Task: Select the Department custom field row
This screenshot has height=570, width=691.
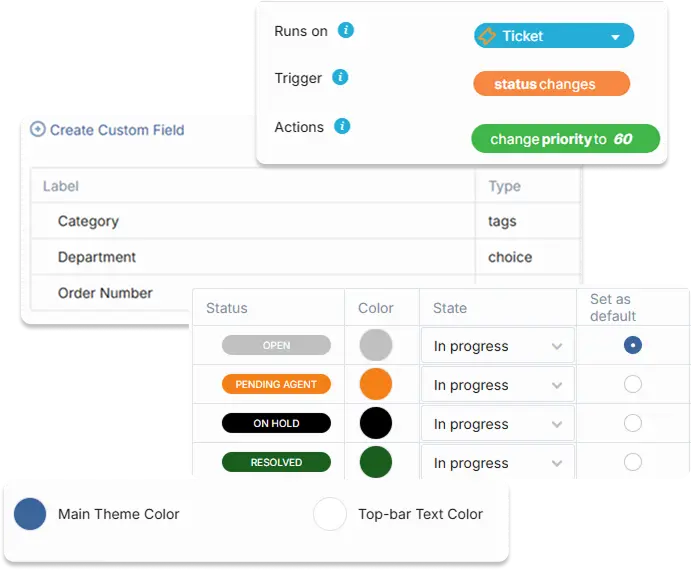Action: [x=97, y=257]
